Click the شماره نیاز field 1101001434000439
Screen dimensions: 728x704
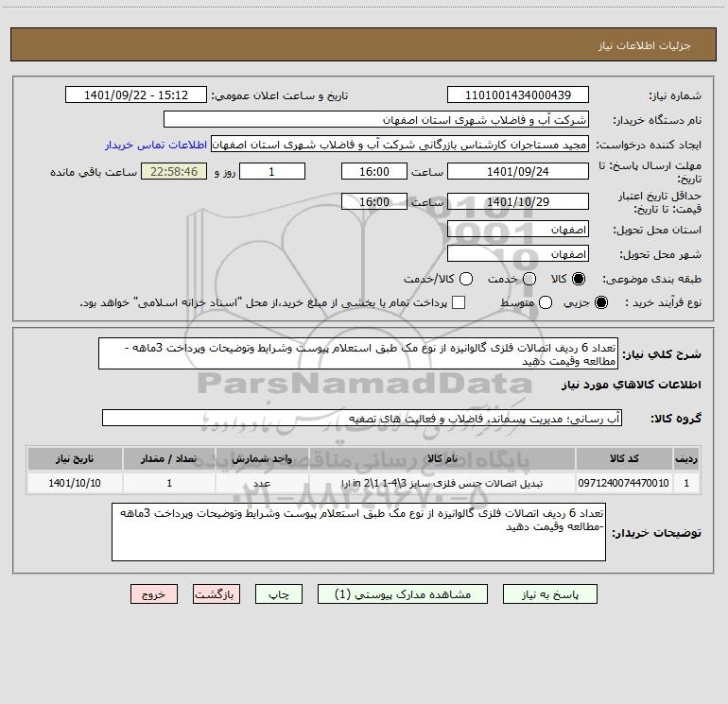pyautogui.click(x=518, y=95)
